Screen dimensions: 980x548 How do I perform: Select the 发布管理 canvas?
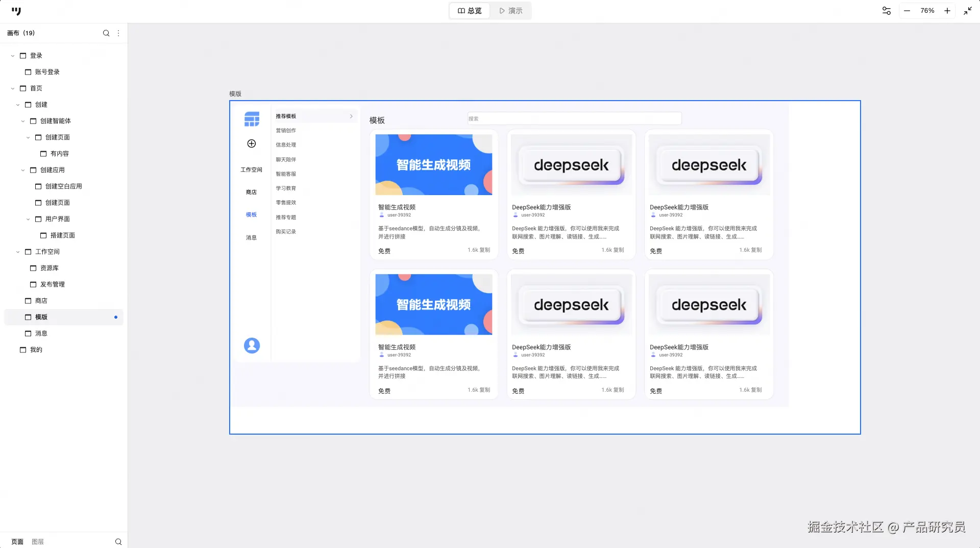[64, 284]
